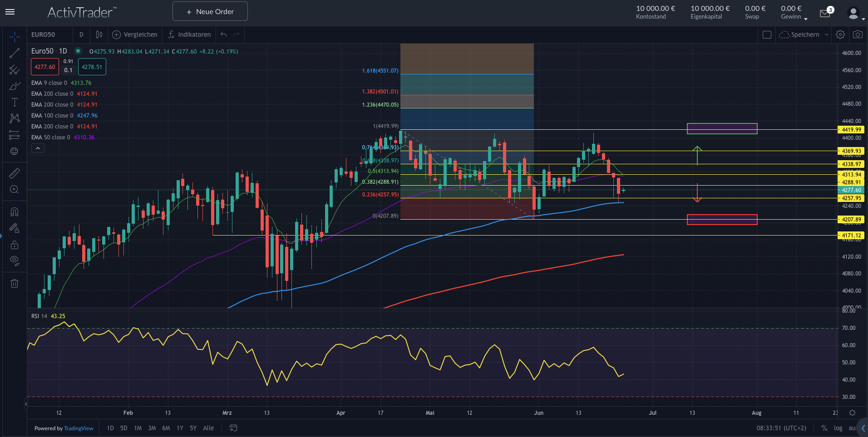Image resolution: width=868 pixels, height=437 pixels.
Task: Remove all drawings with the trash icon
Action: [x=14, y=283]
